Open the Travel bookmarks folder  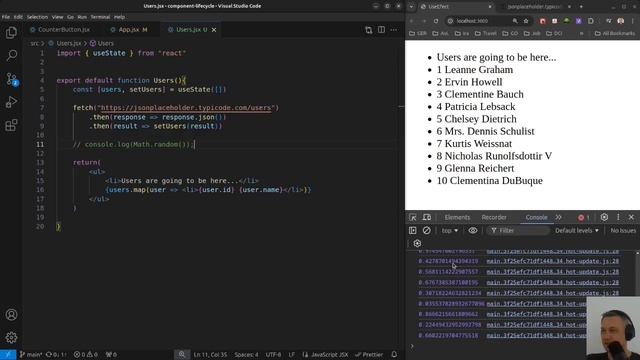(486, 33)
